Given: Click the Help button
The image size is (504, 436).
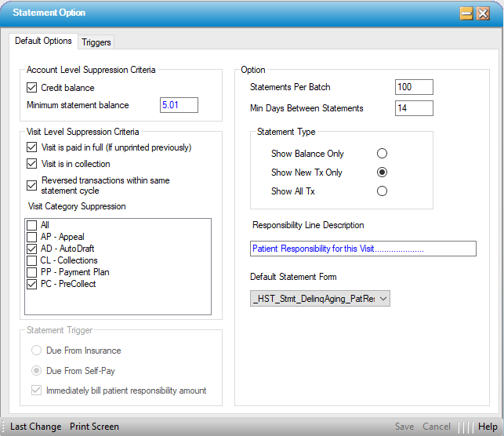Looking at the screenshot, I should 488,427.
